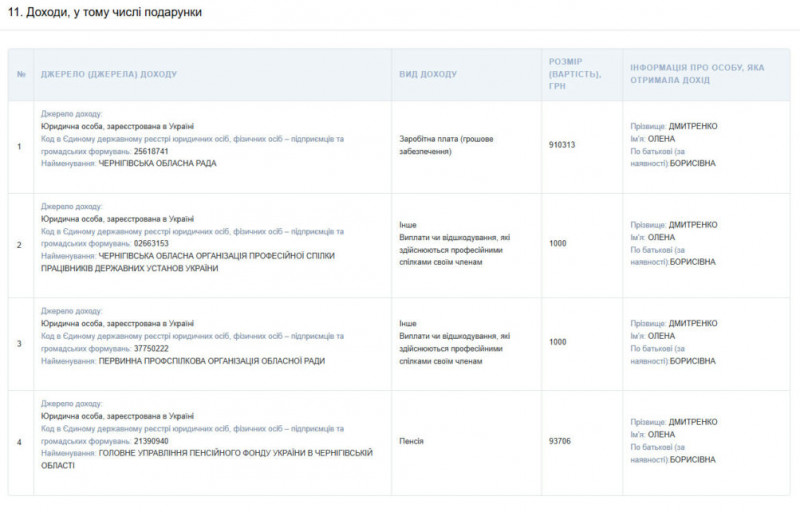This screenshot has width=800, height=512.
Task: Click the section heading "11. Доходи, у тому числі подарунки"
Action: click(105, 12)
